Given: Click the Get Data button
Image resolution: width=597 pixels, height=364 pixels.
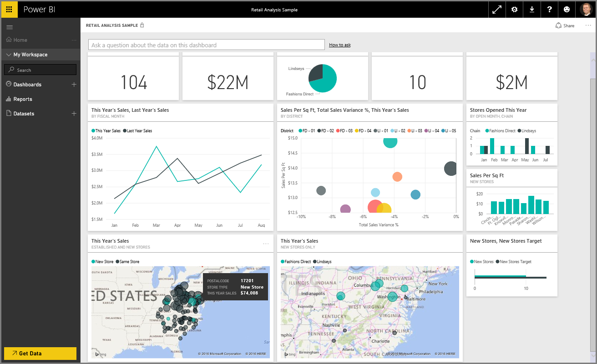Looking at the screenshot, I should 40,354.
